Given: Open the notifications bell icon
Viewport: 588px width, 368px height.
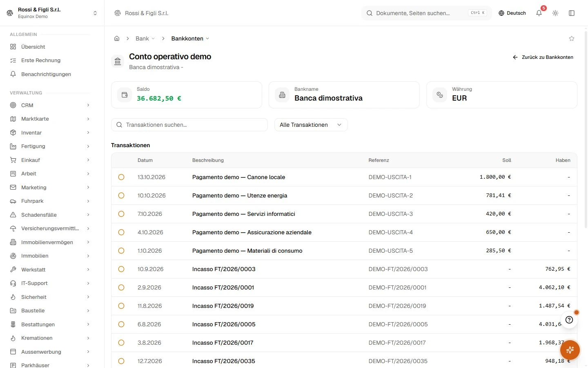Looking at the screenshot, I should [539, 13].
